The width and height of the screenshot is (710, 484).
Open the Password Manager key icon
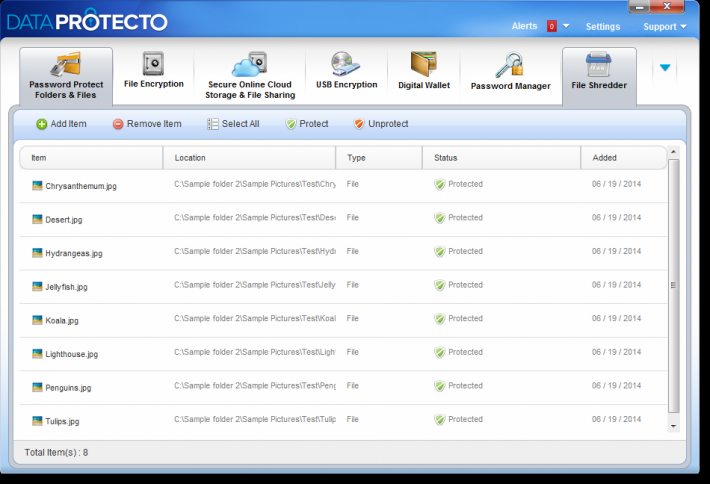509,65
